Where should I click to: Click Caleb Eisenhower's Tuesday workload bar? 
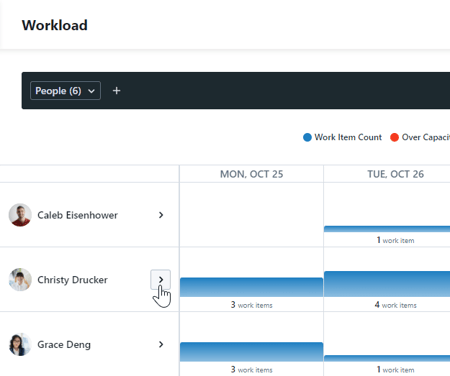click(x=387, y=229)
